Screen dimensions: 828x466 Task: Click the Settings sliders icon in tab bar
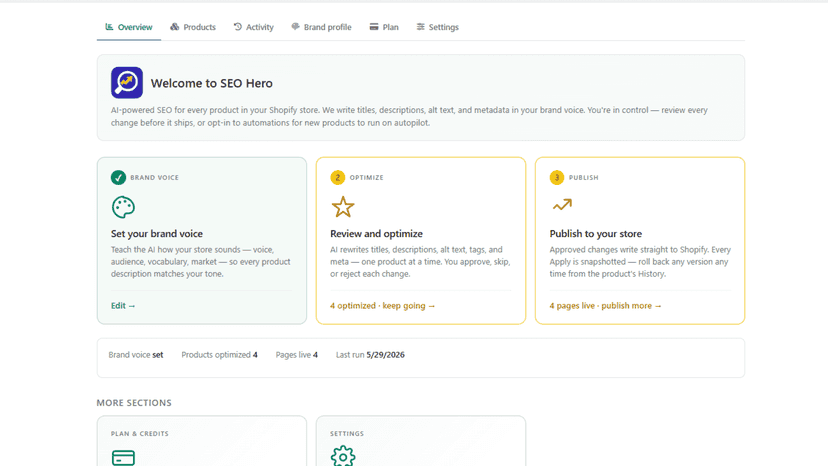click(x=420, y=26)
